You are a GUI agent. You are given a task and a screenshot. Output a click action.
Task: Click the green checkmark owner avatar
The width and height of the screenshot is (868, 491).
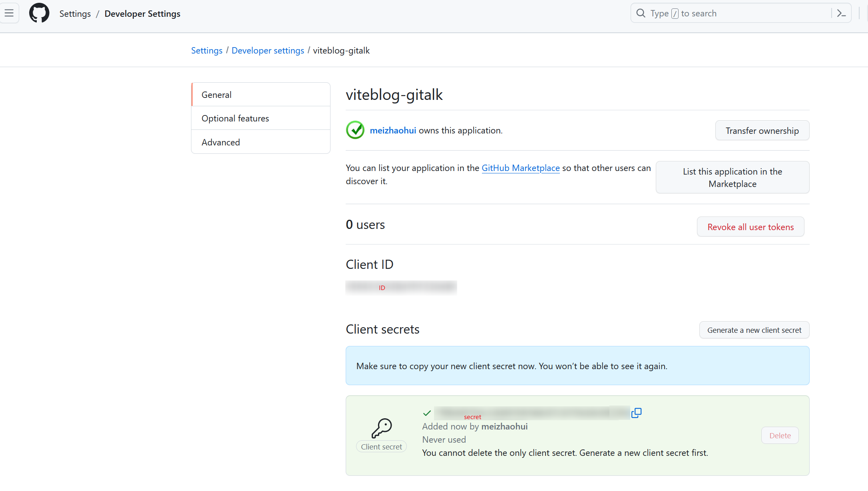click(x=355, y=130)
